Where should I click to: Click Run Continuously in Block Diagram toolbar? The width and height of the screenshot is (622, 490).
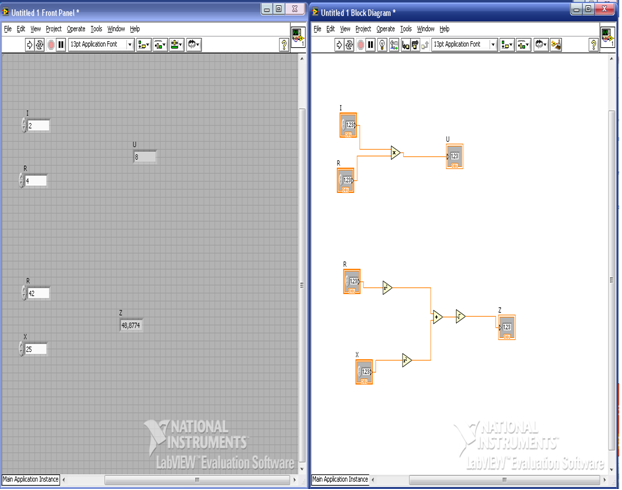click(x=349, y=45)
